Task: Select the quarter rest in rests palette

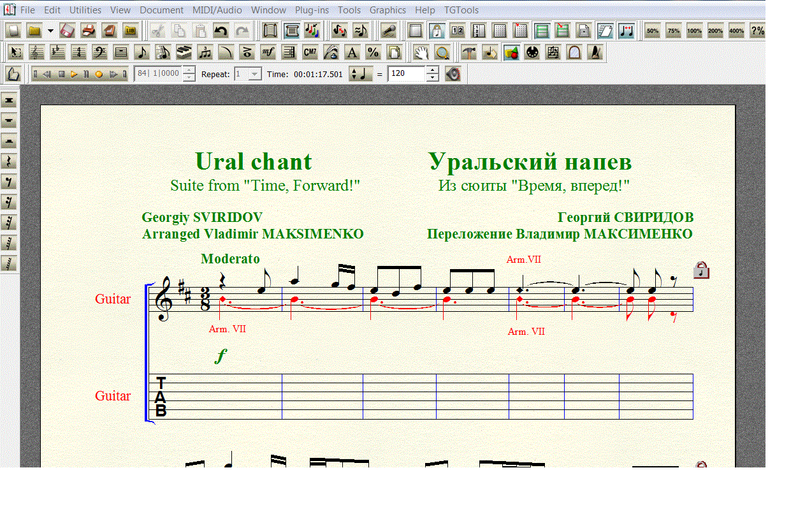Action: point(9,161)
